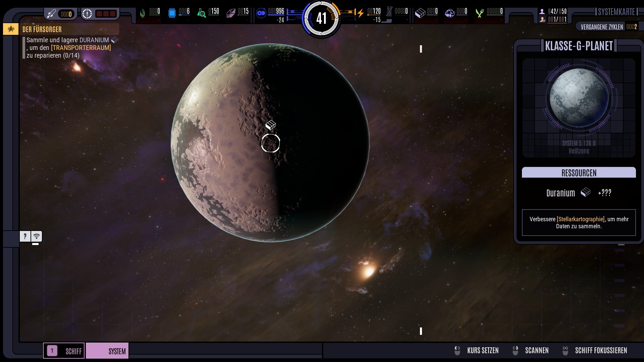Click the green Borg-style resource icon

pos(143,13)
